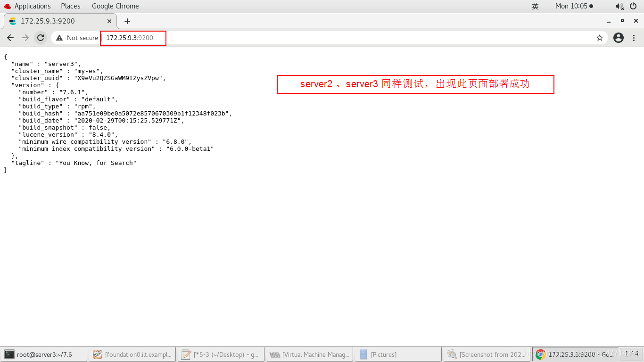Switch to root@server3 terminal in taskbar
The height and width of the screenshot is (362, 644).
click(44, 354)
